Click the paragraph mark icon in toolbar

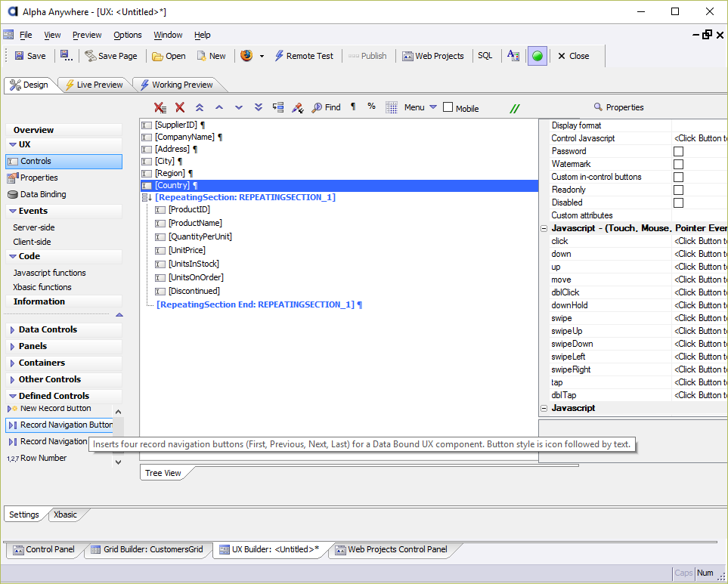point(353,107)
